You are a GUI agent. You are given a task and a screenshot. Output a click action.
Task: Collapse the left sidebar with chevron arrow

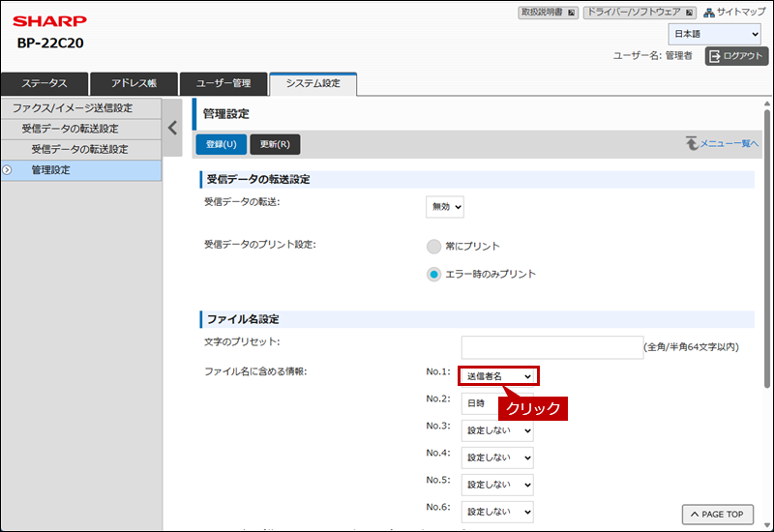point(172,127)
